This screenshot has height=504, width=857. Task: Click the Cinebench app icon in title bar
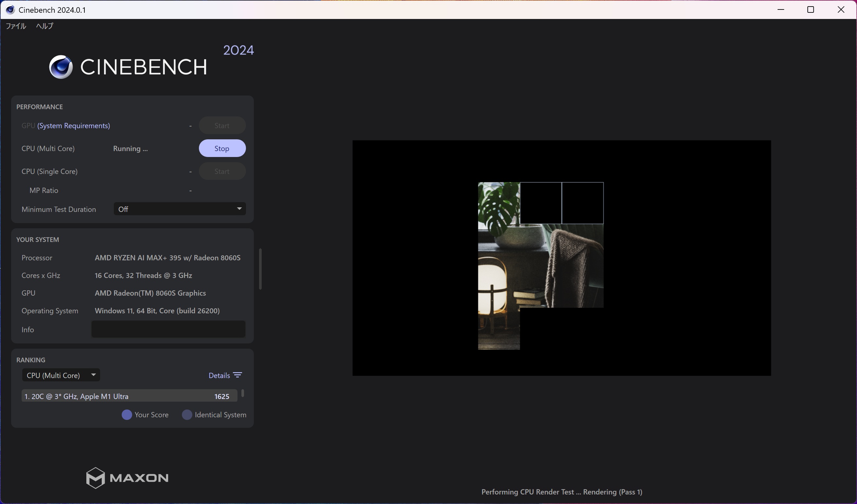[10, 9]
